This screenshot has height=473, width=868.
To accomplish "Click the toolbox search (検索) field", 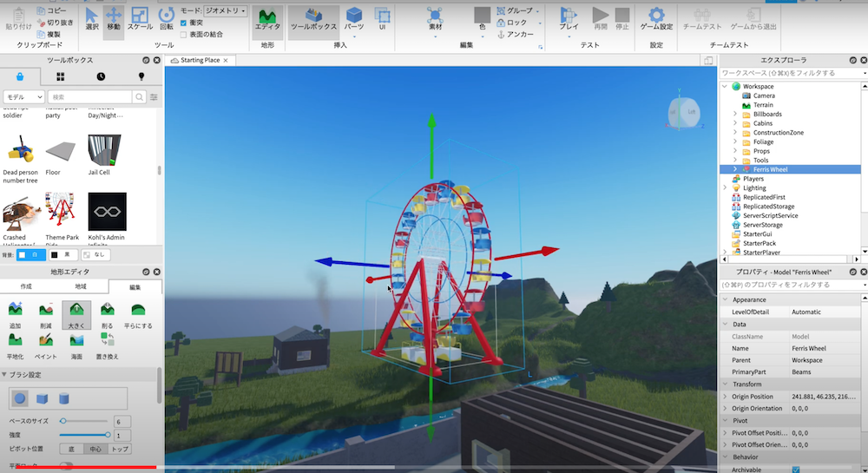I will point(94,97).
